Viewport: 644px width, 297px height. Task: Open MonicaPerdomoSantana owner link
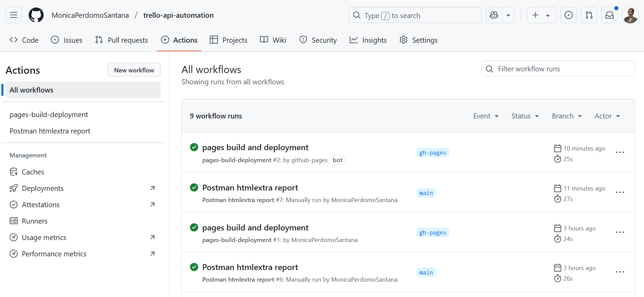pos(90,15)
